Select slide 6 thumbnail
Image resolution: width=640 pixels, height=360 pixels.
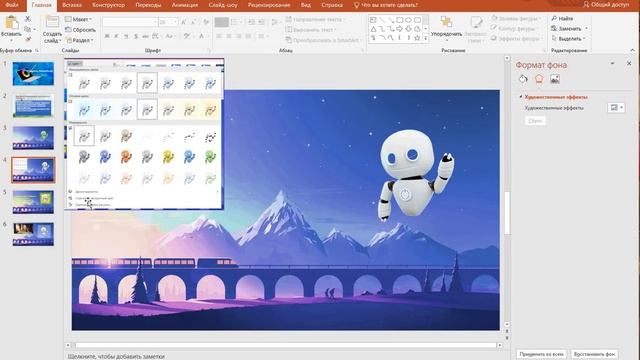(33, 234)
